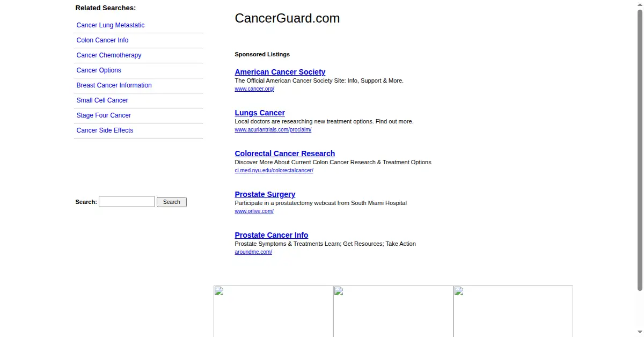Click the American Cancer Society description text

[319, 80]
